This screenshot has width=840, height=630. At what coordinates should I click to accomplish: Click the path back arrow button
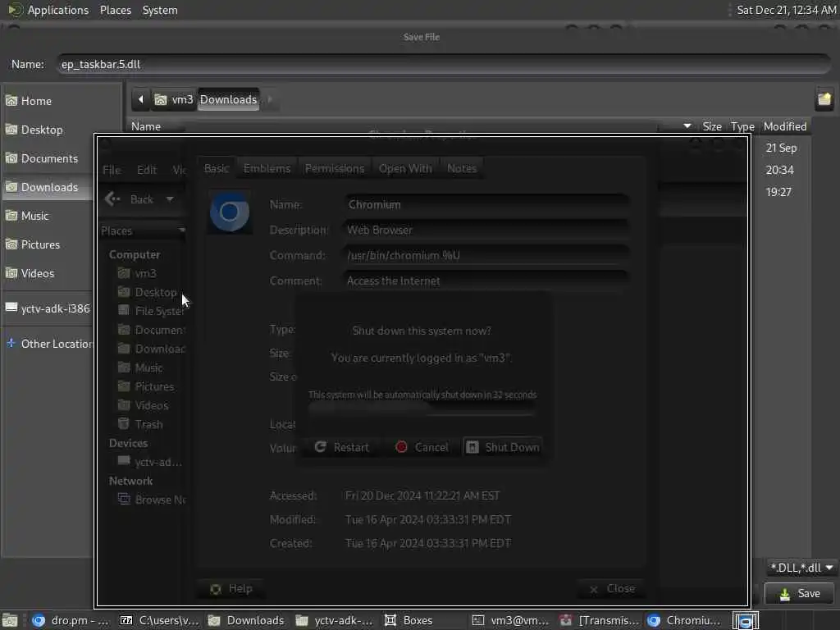pyautogui.click(x=141, y=99)
